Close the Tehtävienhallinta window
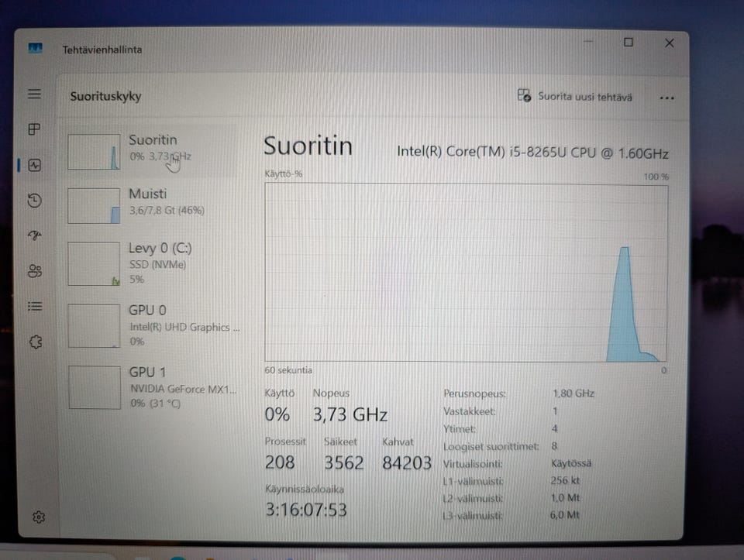Screen dimensions: 744x560 click(669, 43)
